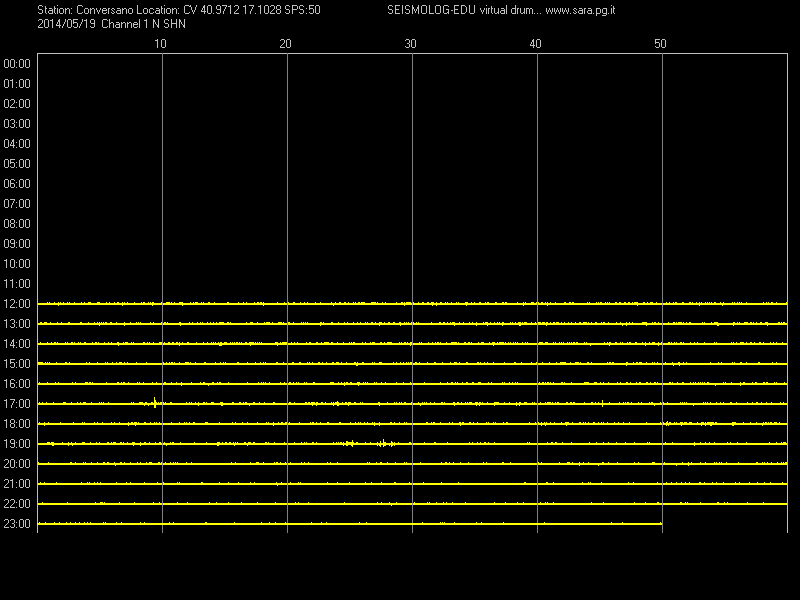Click the 18:00 hour label
Image resolution: width=800 pixels, height=600 pixels.
(x=17, y=423)
